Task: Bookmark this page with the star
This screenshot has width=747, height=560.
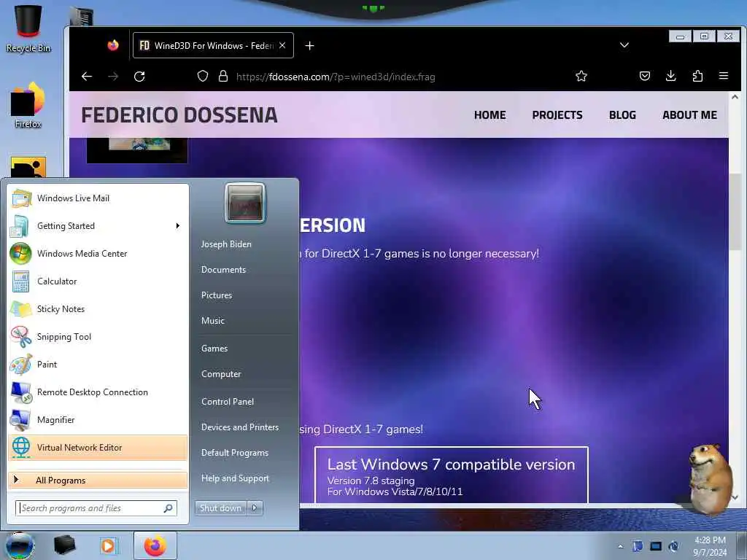Action: pyautogui.click(x=581, y=76)
